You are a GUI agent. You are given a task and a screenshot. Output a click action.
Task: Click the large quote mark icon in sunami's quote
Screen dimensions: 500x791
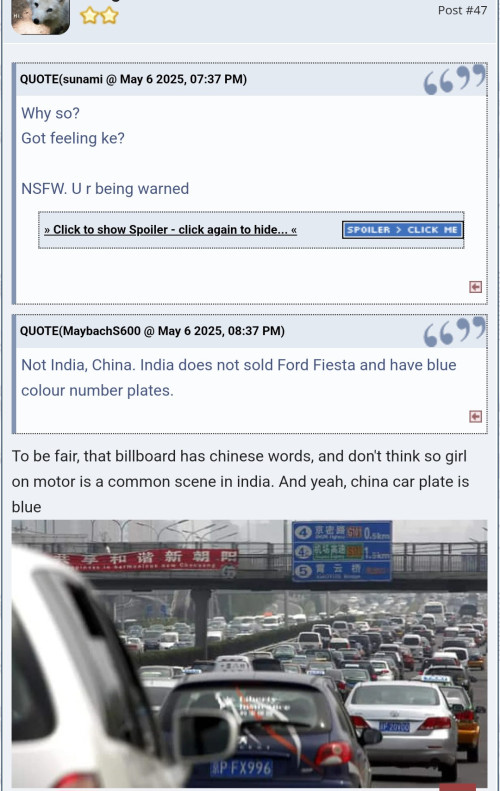tap(454, 80)
